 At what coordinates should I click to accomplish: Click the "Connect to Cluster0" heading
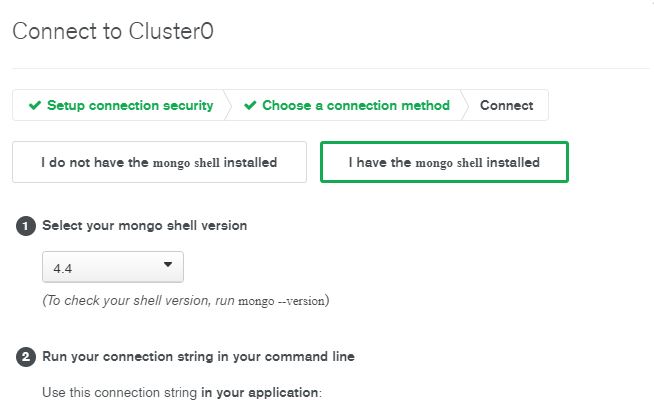(113, 31)
